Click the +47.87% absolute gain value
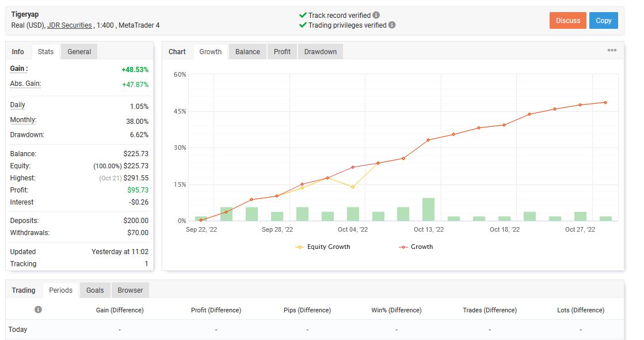The height and width of the screenshot is (340, 644). point(135,84)
